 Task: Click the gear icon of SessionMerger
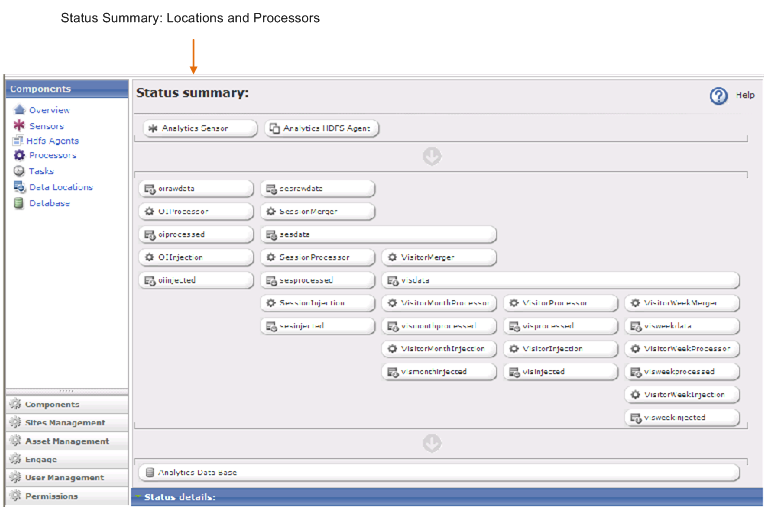271,211
